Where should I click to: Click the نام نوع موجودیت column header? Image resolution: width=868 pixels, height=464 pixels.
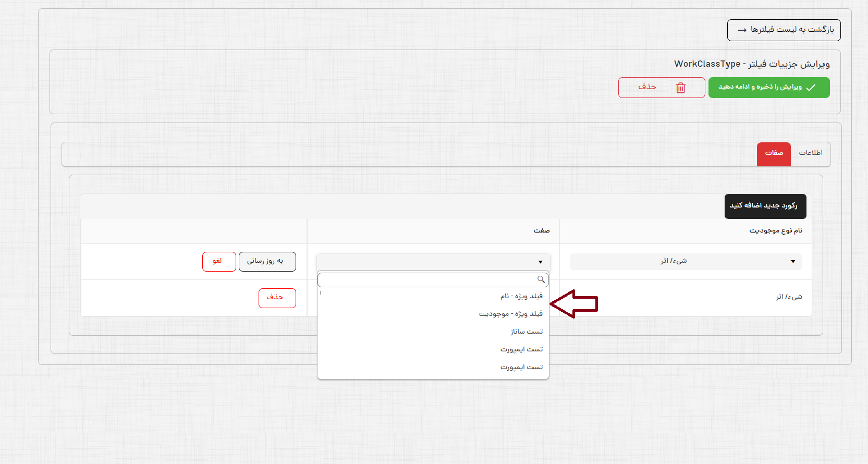tap(775, 231)
